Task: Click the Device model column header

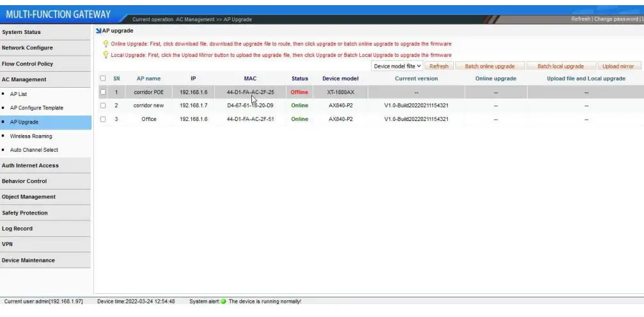Action: 340,79
